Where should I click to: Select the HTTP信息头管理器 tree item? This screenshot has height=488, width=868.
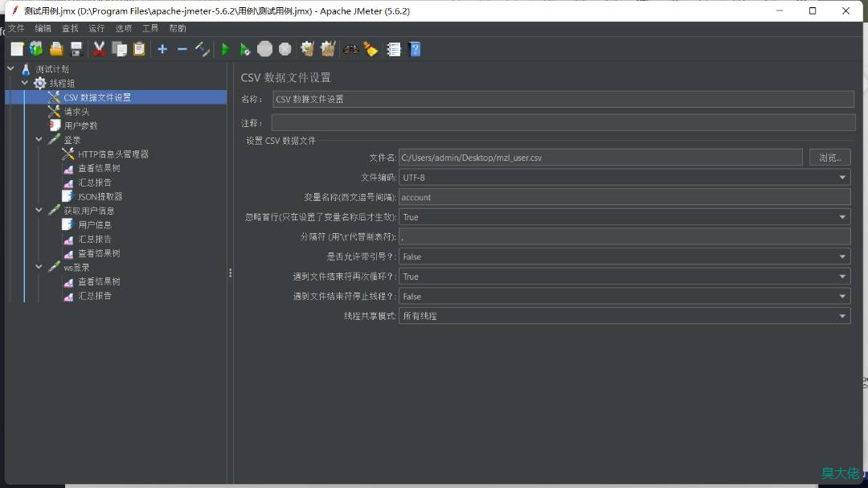(113, 154)
